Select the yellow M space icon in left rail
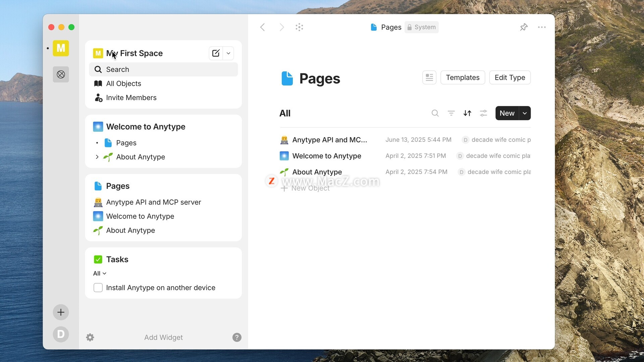Image resolution: width=644 pixels, height=362 pixels. 61,48
